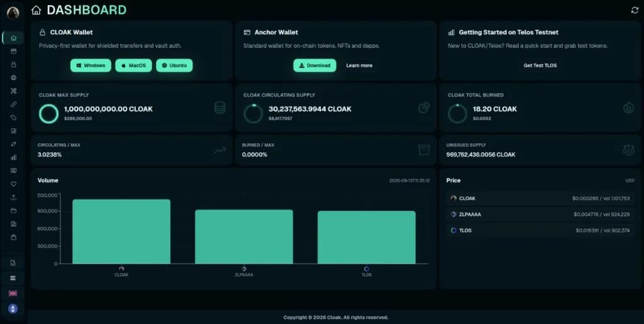Click the balance scale icon in Unissued Supply card

click(628, 150)
